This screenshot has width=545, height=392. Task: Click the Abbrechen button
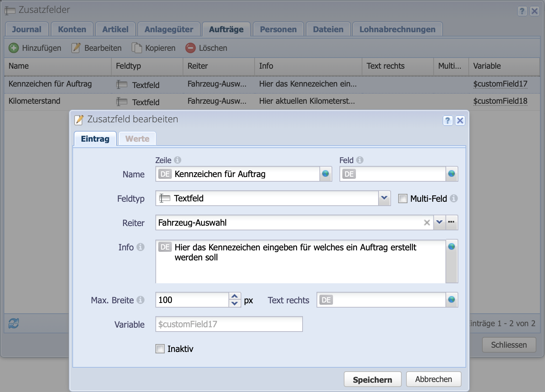[x=433, y=379]
